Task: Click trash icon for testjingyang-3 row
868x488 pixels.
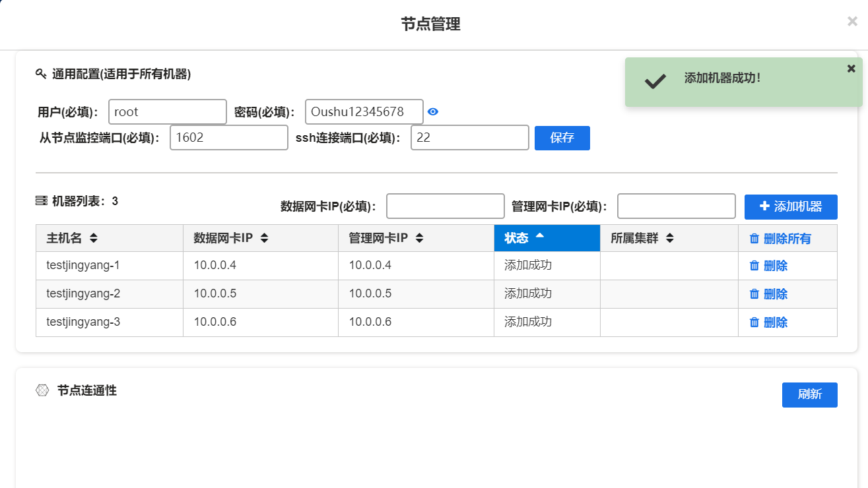Action: (x=754, y=322)
